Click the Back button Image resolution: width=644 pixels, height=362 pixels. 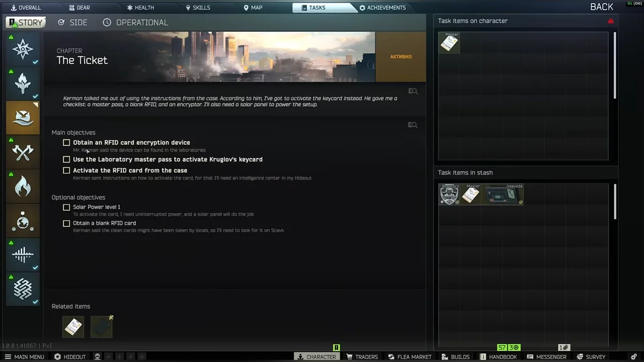[602, 7]
